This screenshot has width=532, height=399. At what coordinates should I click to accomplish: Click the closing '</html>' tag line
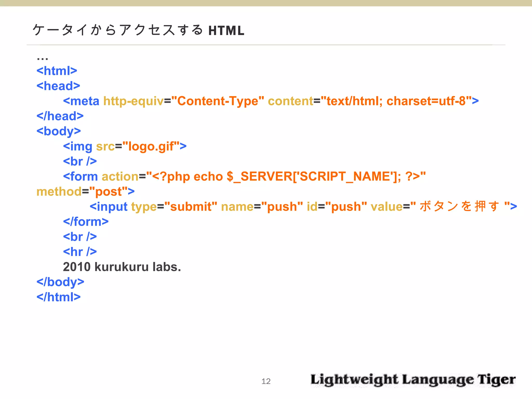click(x=58, y=297)
